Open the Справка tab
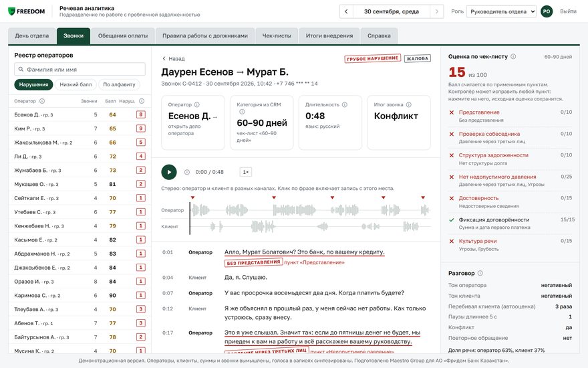Screen dimensions: 588x368 click(x=379, y=35)
